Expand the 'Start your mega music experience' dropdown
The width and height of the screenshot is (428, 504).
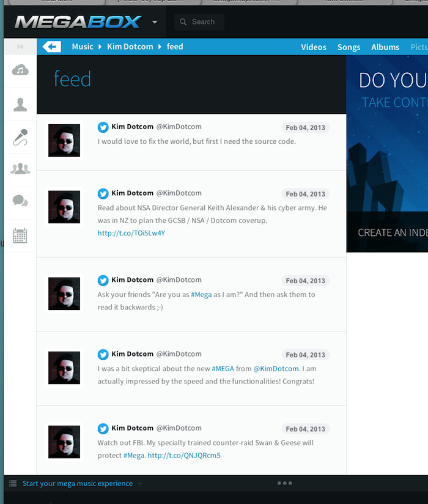pyautogui.click(x=140, y=484)
